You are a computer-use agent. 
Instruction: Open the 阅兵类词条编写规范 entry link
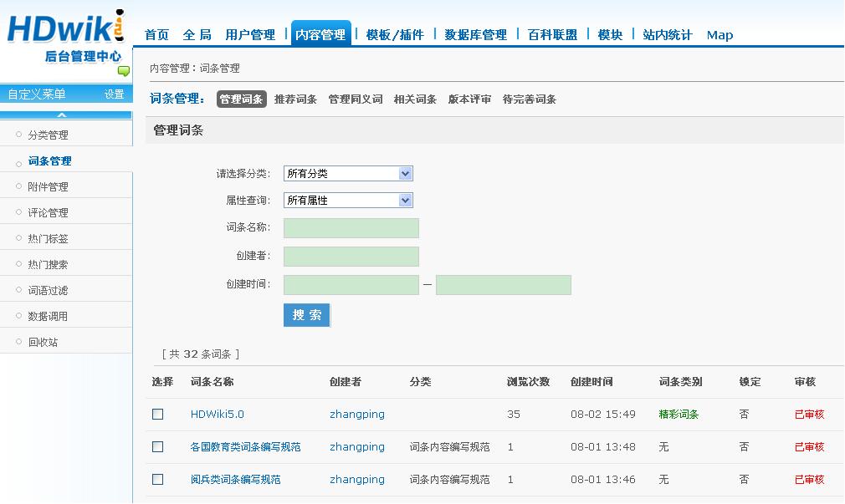click(x=235, y=479)
